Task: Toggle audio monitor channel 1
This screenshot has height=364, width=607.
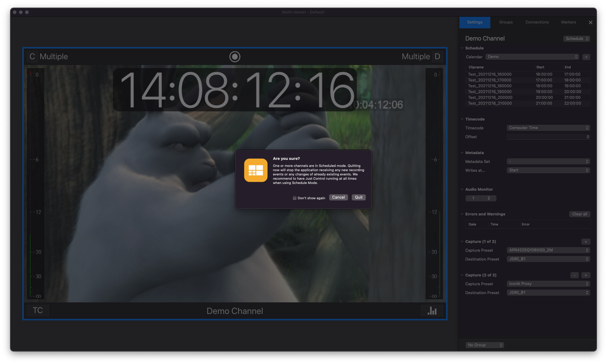Action: (473, 198)
